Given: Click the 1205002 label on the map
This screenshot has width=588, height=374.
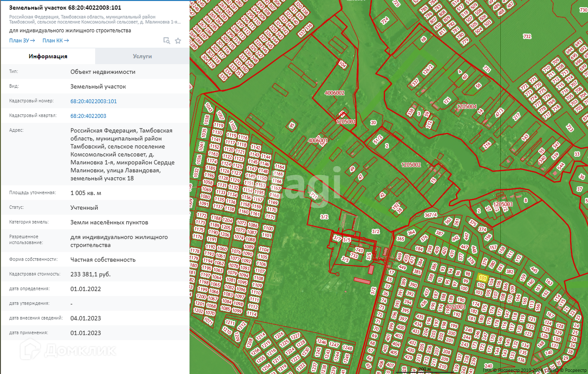Looking at the screenshot, I should [x=411, y=165].
